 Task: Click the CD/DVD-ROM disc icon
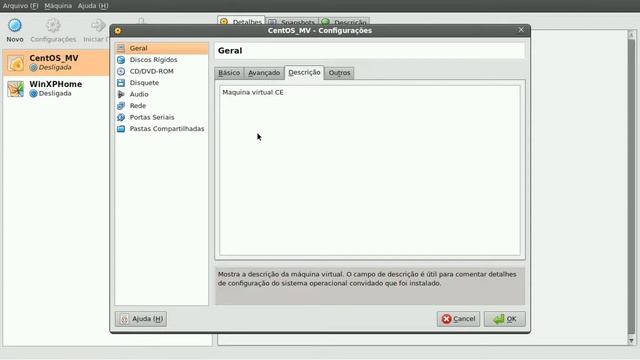pyautogui.click(x=121, y=71)
